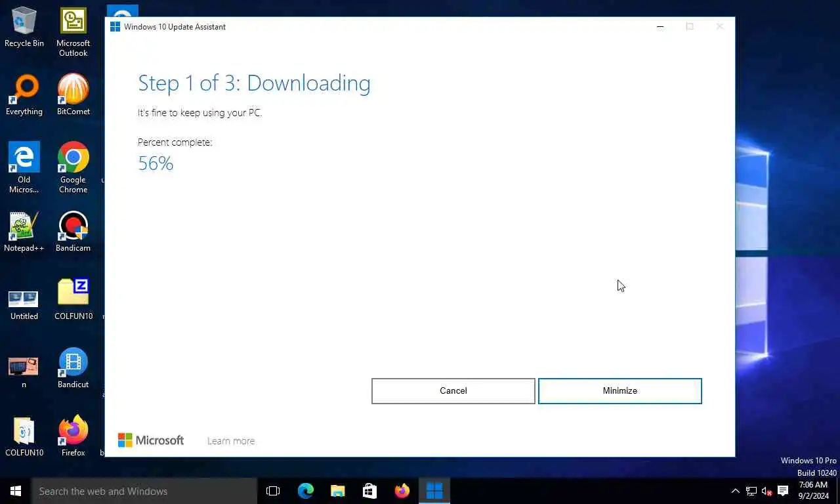840x504 pixels.
Task: Switch to Update Assistant taskbar button
Action: (x=434, y=491)
